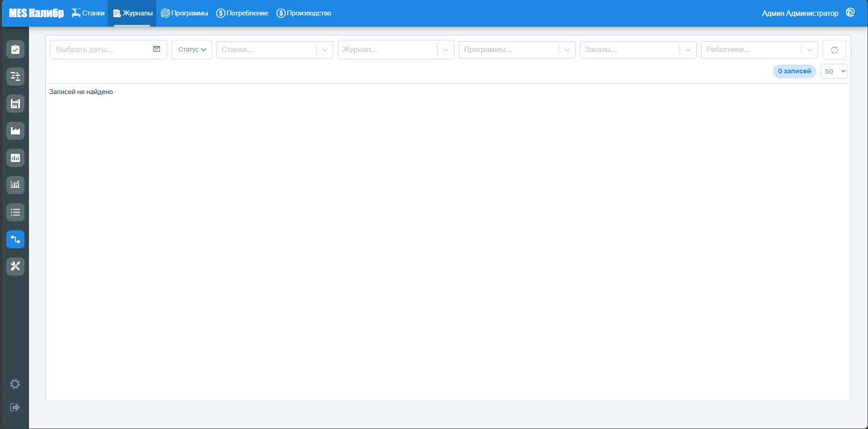The width and height of the screenshot is (868, 429).
Task: Open the wrench and screwdriver tools icon
Action: [x=15, y=267]
